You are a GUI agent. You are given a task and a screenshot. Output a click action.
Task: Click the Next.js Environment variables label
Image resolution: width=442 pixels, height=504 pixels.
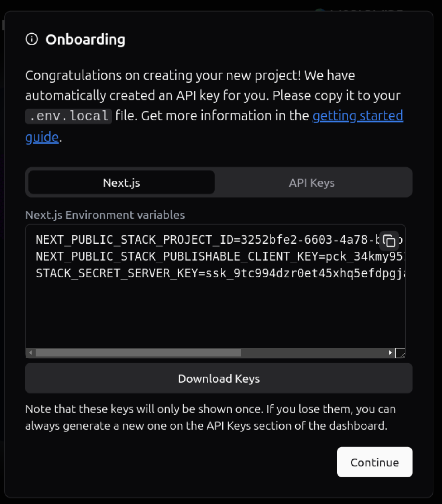click(105, 215)
